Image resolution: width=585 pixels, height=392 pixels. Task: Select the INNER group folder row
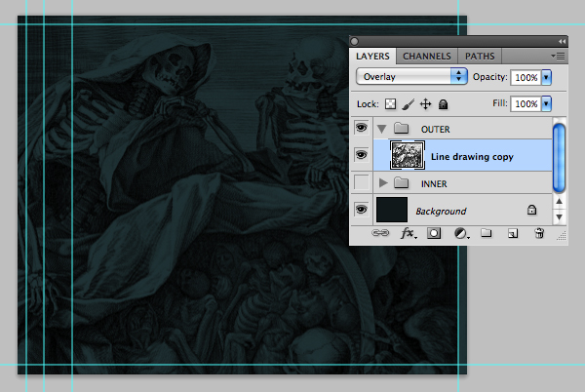point(462,183)
